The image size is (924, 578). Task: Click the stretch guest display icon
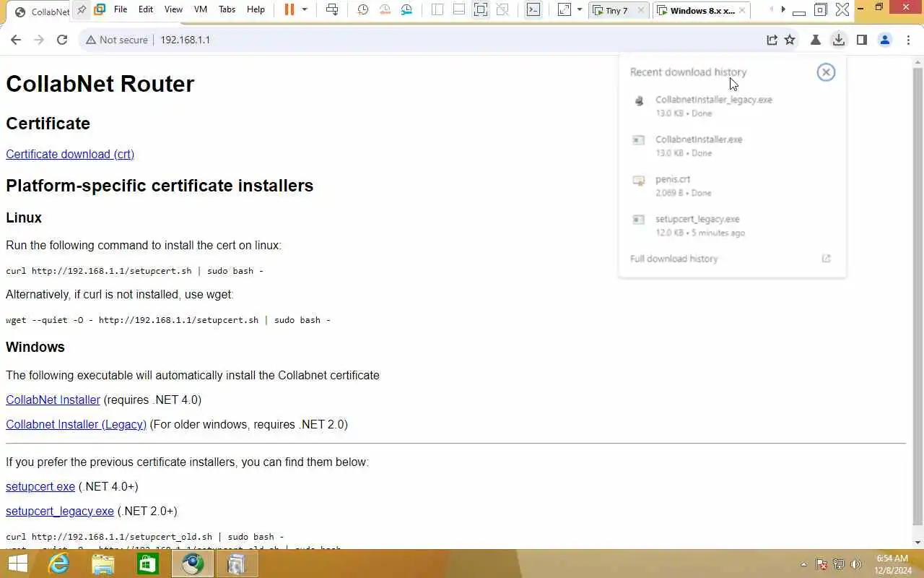(565, 10)
